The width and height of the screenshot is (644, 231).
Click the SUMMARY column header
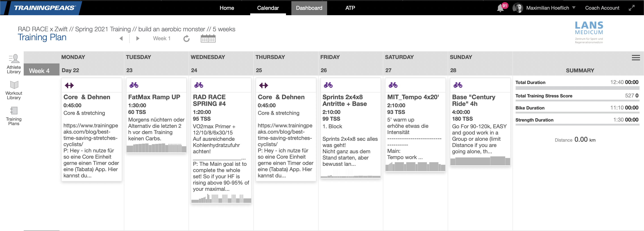pos(580,70)
